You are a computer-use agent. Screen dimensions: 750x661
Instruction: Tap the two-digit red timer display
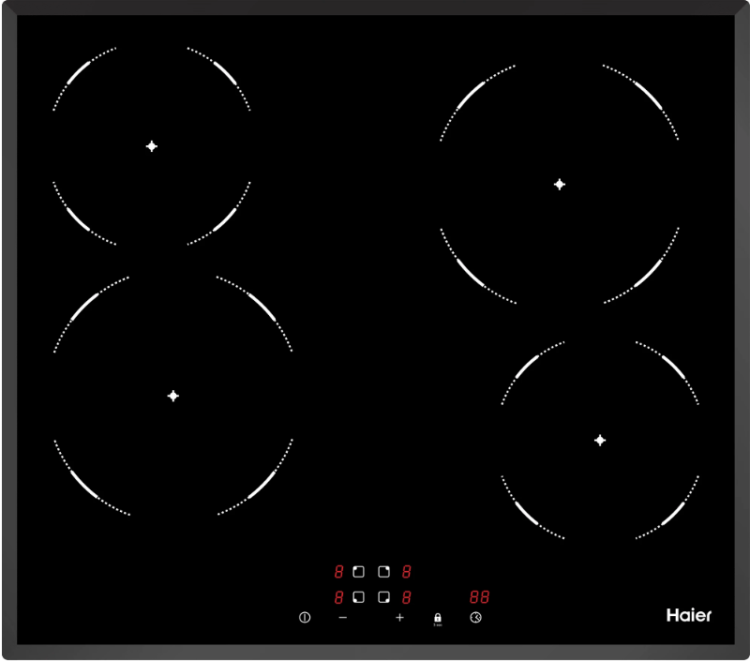(479, 597)
